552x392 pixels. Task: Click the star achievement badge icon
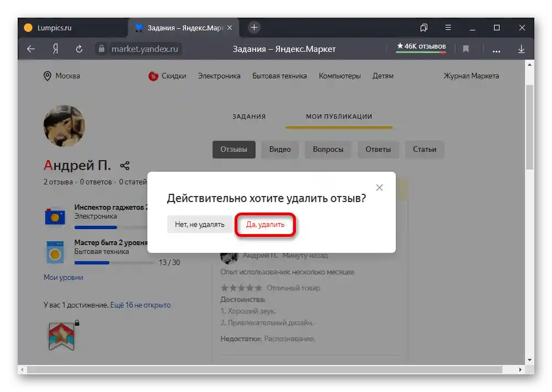[62, 336]
